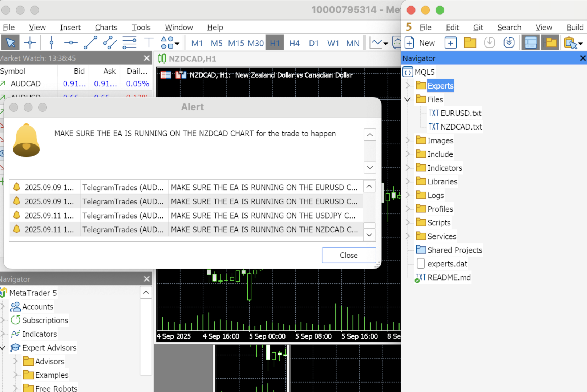Viewport: 587px width, 392px height.
Task: Expand the Experts folder in MQL5 tree
Action: point(408,86)
